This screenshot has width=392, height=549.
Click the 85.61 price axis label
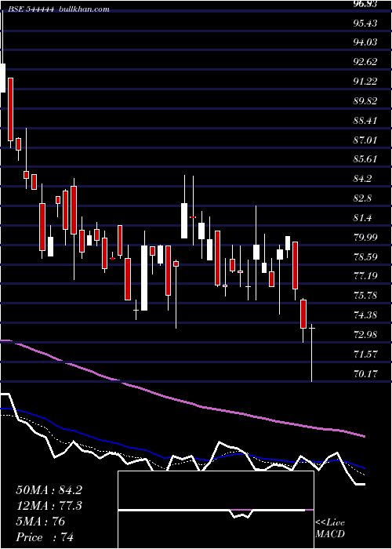pos(366,159)
